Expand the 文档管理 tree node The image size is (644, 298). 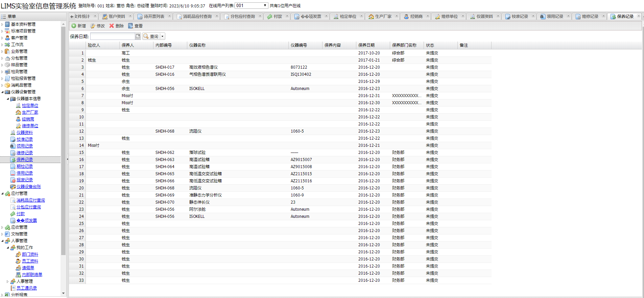2,234
